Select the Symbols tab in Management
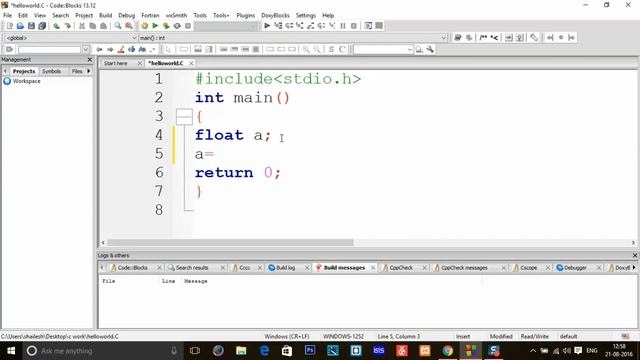 pyautogui.click(x=51, y=71)
